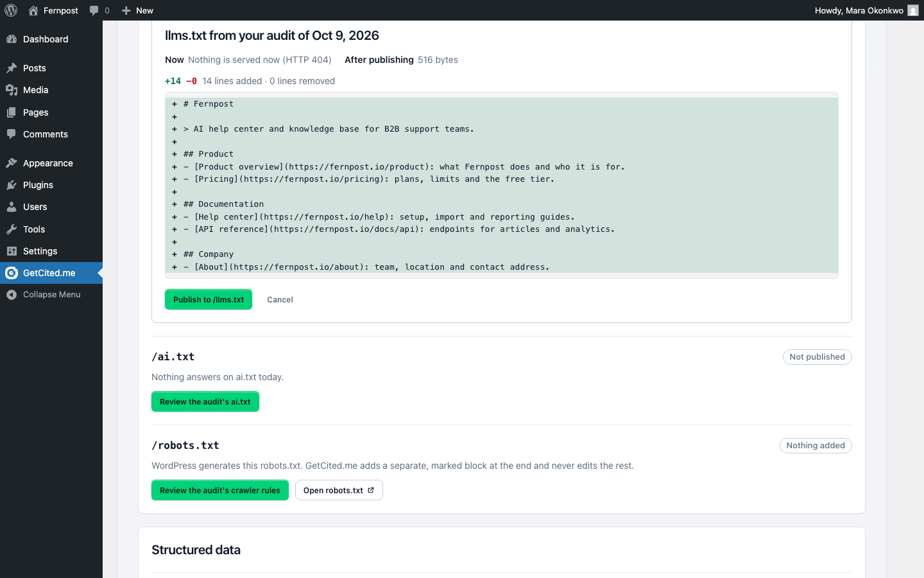The height and width of the screenshot is (578, 924).
Task: Click the WordPress logo icon
Action: [x=11, y=10]
